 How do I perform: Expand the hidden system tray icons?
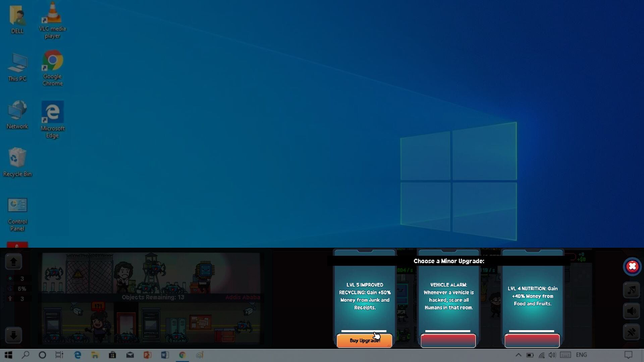tap(518, 355)
